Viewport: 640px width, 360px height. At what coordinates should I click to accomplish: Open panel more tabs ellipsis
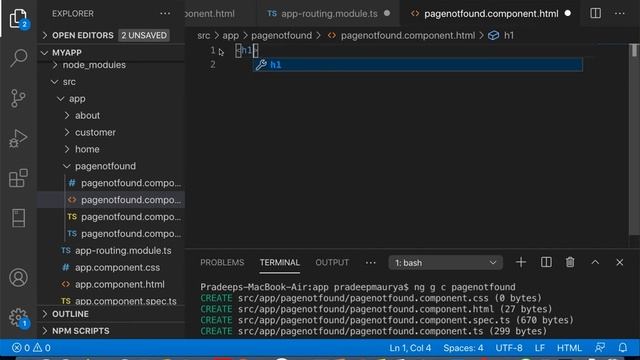(x=371, y=262)
